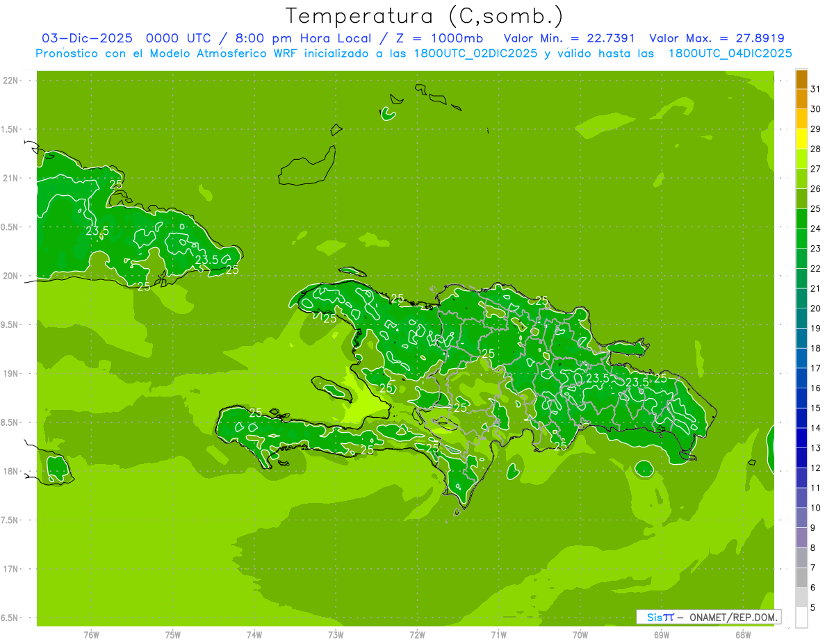Click the colorbar label "28"

click(816, 149)
